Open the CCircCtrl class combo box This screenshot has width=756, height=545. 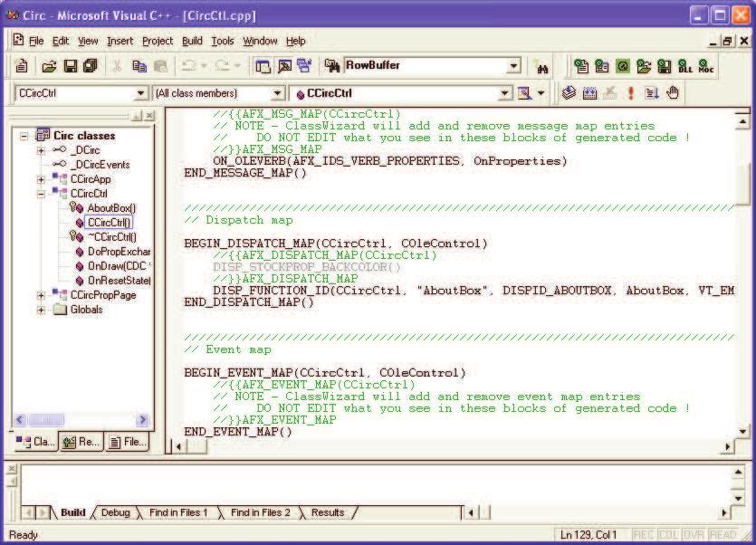(x=139, y=93)
